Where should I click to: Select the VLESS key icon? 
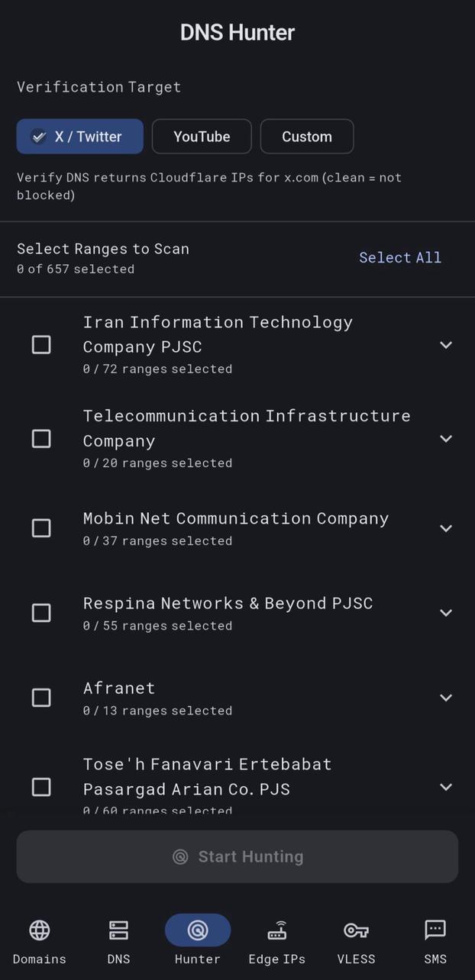point(356,930)
